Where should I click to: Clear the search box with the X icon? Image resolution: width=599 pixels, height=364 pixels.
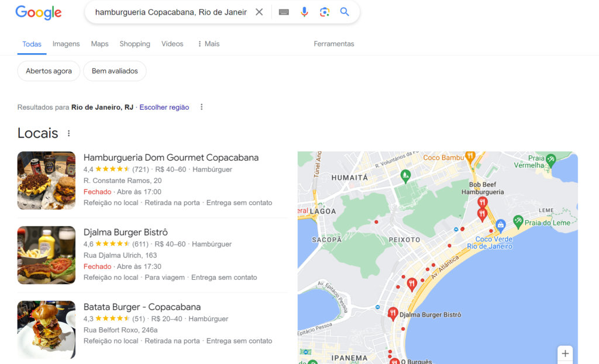click(x=259, y=12)
